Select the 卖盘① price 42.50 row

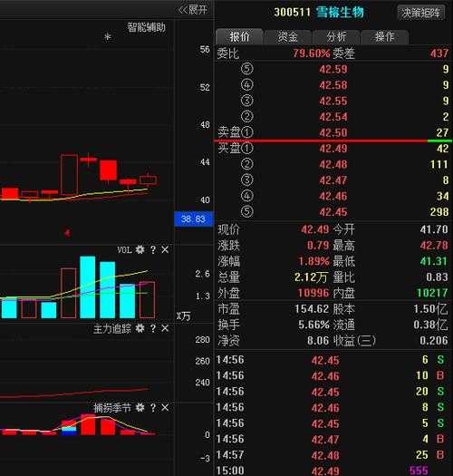coord(333,132)
